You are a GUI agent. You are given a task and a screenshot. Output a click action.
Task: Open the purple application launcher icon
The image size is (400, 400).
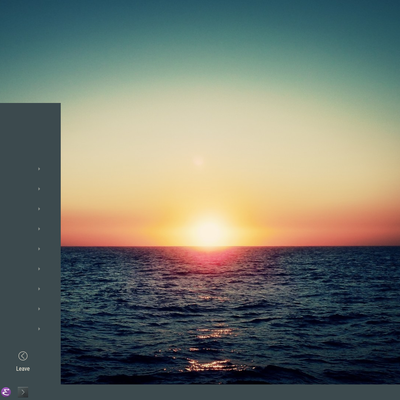click(6, 392)
